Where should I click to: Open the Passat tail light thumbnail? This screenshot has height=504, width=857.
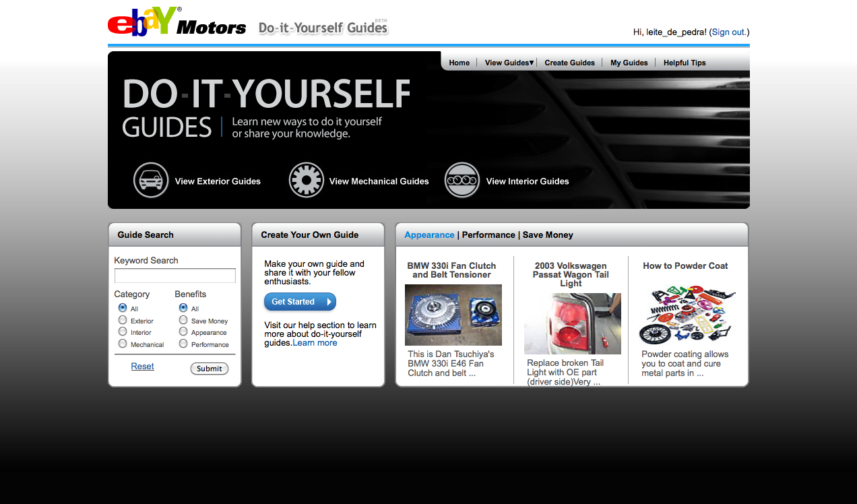tap(573, 323)
